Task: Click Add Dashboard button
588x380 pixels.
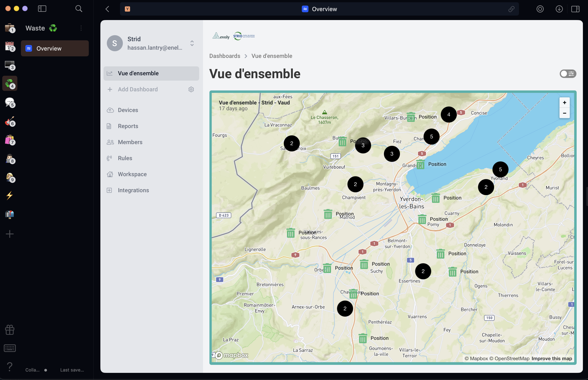Action: tap(138, 89)
